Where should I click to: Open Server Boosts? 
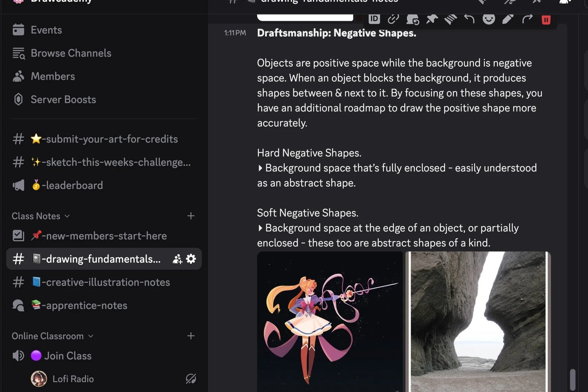(104, 100)
